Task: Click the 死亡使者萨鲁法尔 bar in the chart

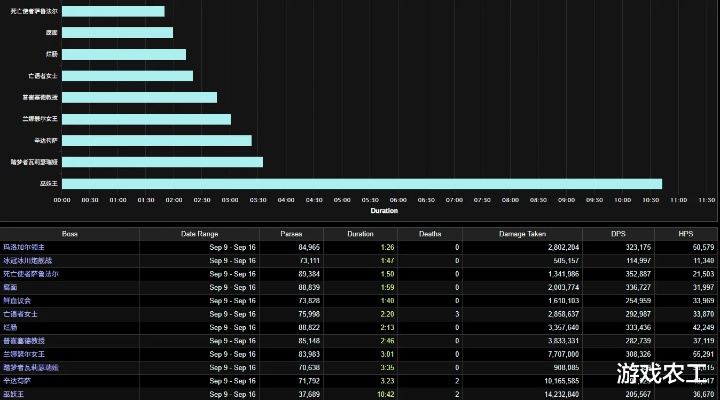Action: [x=113, y=11]
